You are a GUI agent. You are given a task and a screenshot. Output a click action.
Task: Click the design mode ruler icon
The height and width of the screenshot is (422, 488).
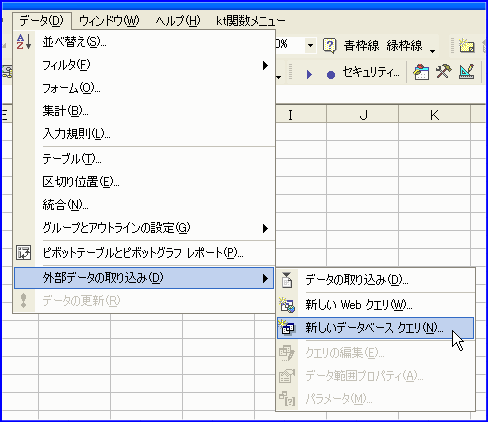tap(467, 72)
